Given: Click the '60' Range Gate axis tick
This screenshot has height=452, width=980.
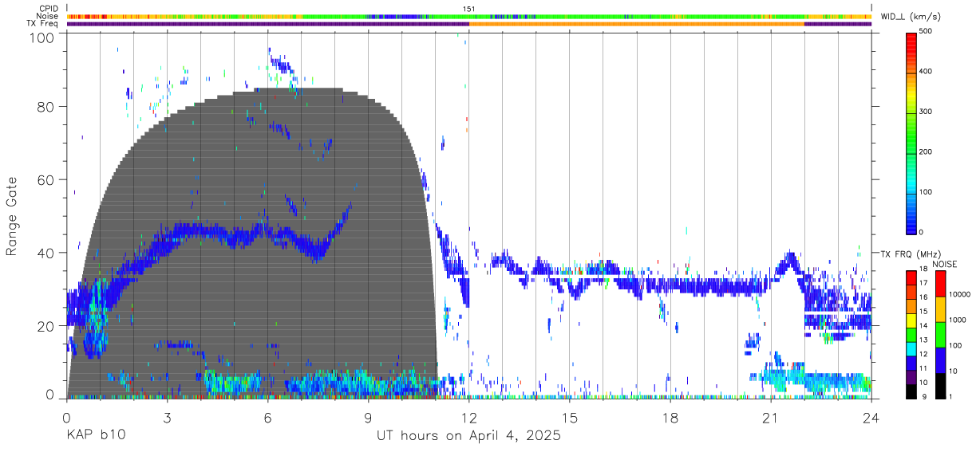Looking at the screenshot, I should pos(46,179).
